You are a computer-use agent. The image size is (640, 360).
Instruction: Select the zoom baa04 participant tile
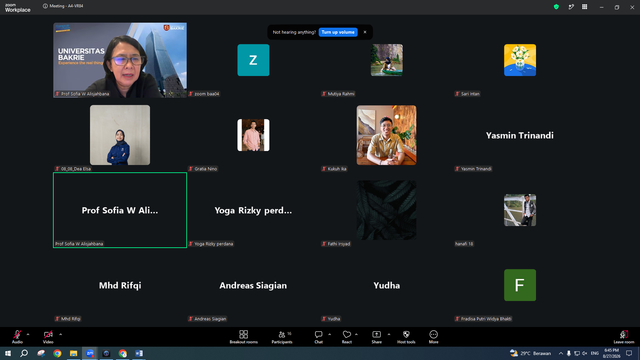pos(253,60)
